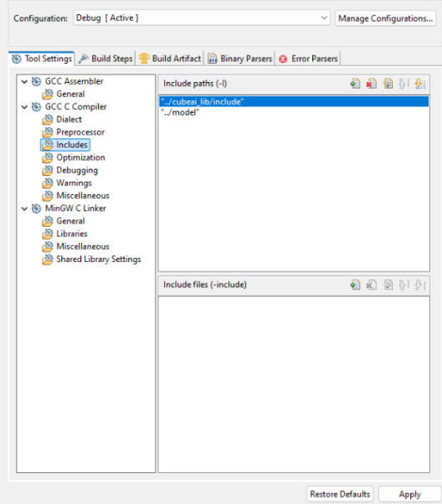
Task: Move the selected include path down
Action: (x=420, y=84)
